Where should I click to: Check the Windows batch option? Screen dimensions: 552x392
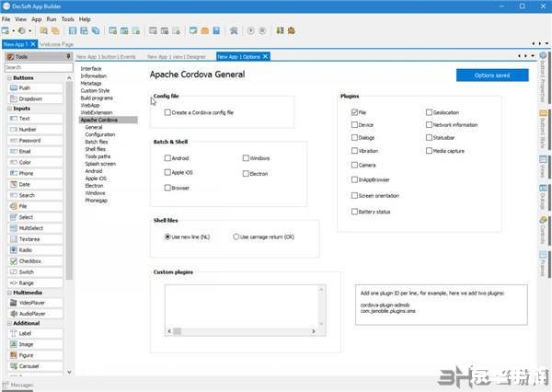coord(246,158)
